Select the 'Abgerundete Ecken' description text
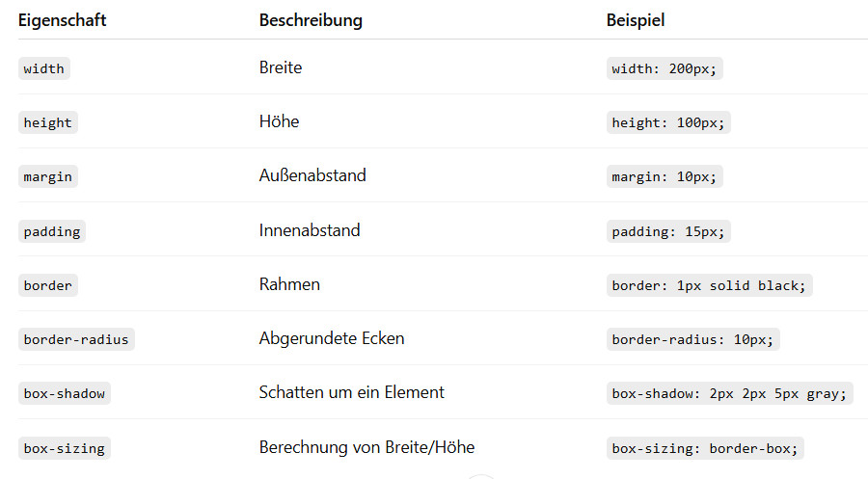Screen dimensions: 868x479 pos(332,338)
